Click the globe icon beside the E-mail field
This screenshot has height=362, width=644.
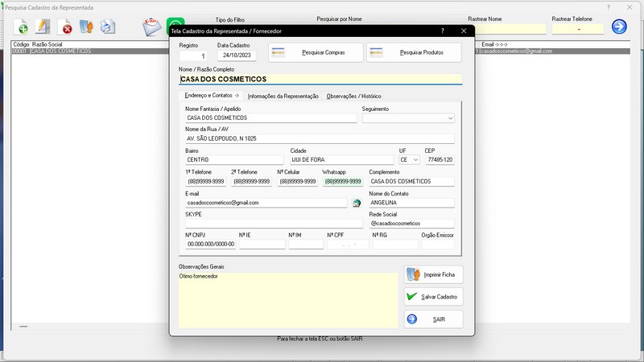357,203
